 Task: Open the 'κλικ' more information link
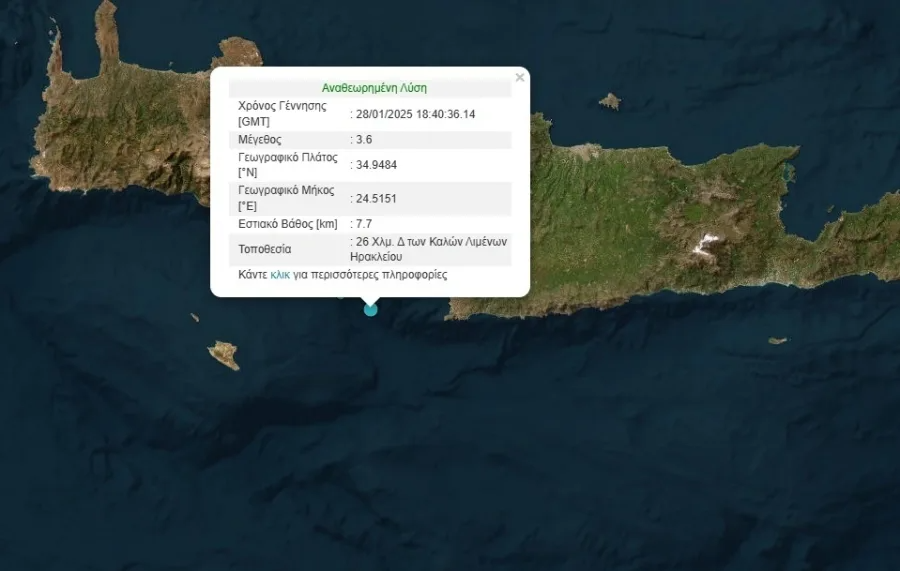280,274
